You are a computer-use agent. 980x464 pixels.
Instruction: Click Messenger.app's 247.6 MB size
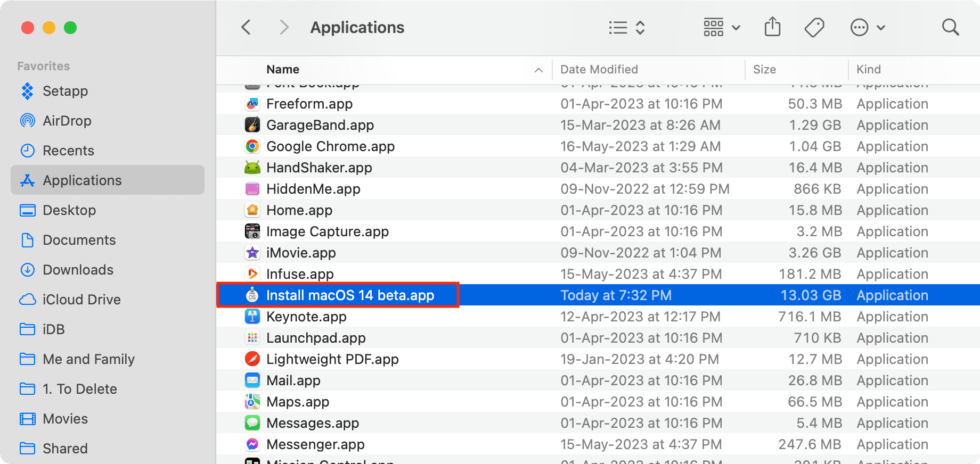810,444
